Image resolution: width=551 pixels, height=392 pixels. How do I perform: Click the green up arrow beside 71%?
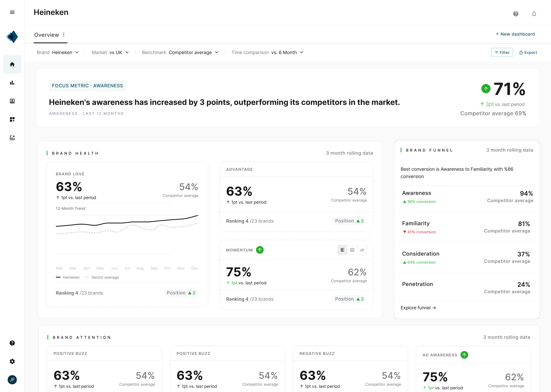click(486, 89)
